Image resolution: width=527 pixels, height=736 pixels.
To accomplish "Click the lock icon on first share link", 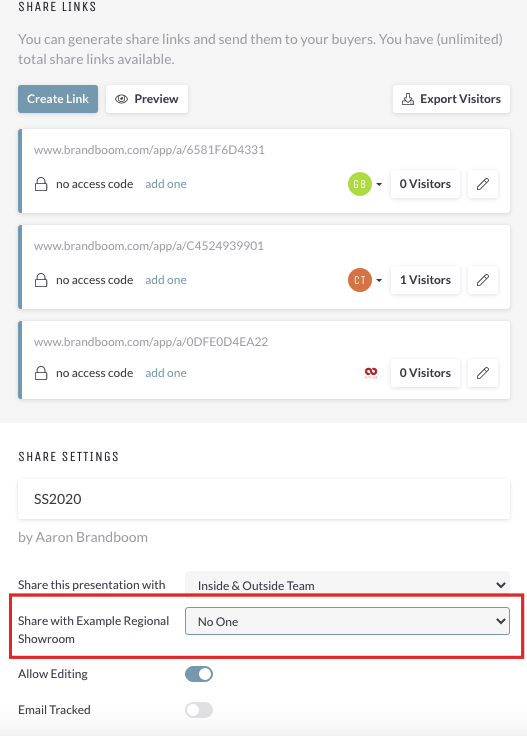I will pos(41,184).
